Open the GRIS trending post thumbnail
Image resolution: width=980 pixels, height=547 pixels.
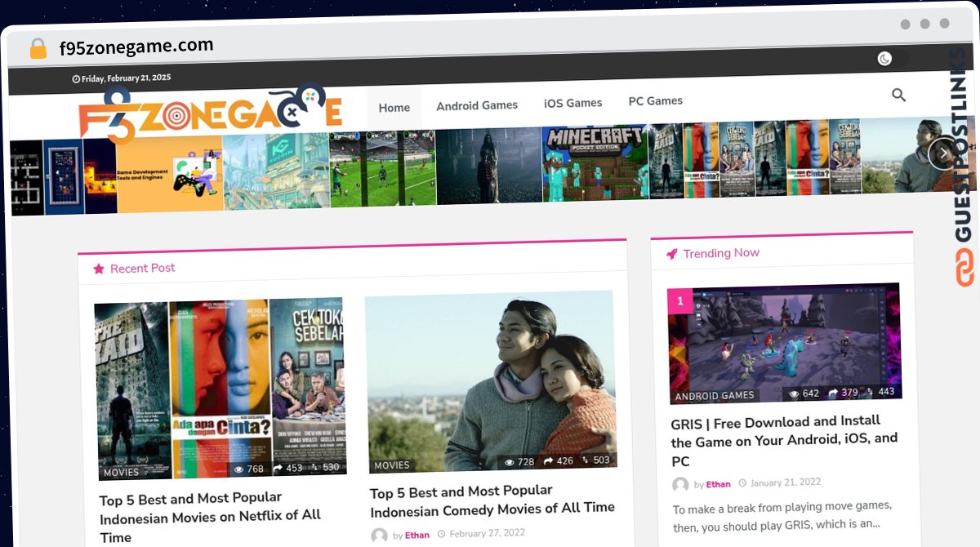pos(785,344)
